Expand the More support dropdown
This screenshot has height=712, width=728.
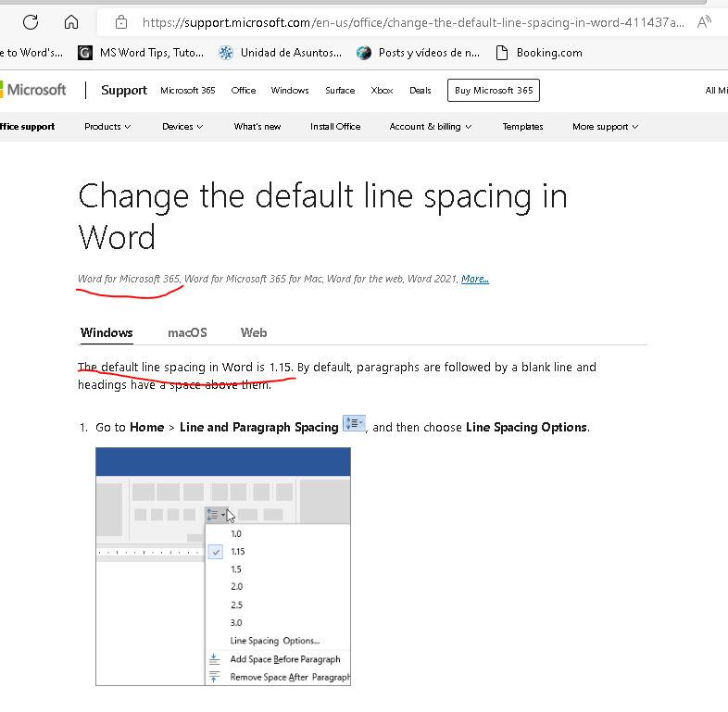(x=606, y=127)
